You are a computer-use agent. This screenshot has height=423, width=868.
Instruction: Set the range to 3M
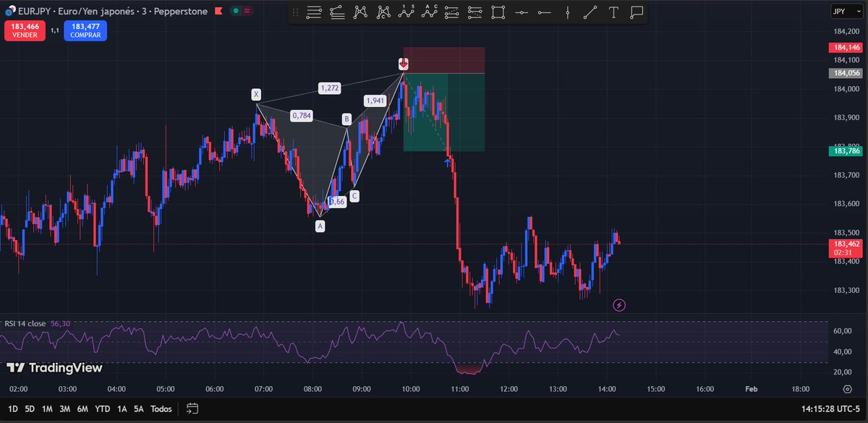[x=65, y=409]
